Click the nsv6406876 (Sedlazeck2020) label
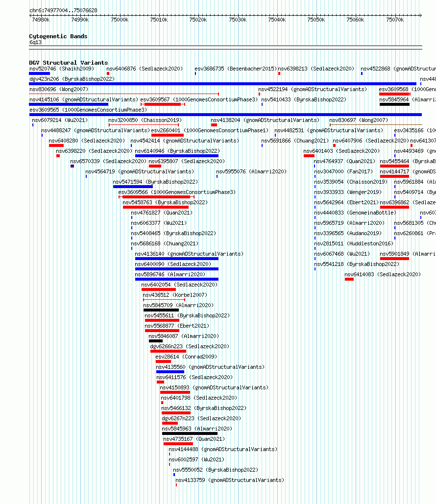Viewport: 436px width, 504px height. pyautogui.click(x=145, y=69)
